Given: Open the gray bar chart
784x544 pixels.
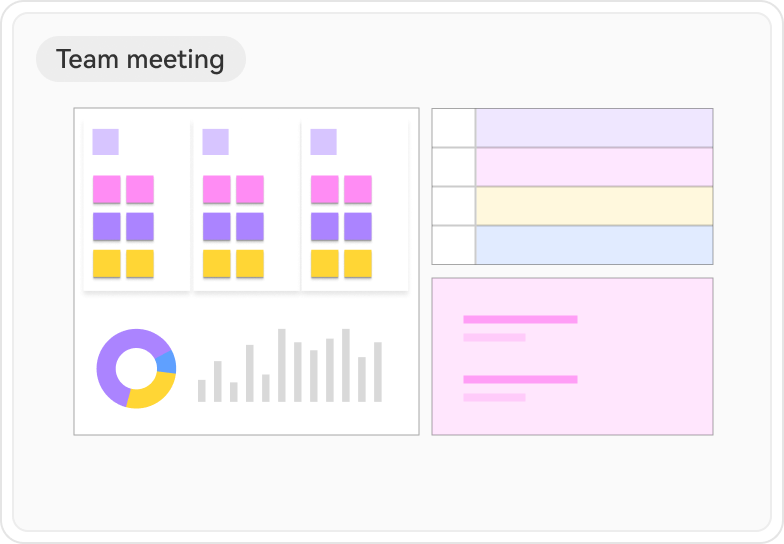Looking at the screenshot, I should 290,367.
